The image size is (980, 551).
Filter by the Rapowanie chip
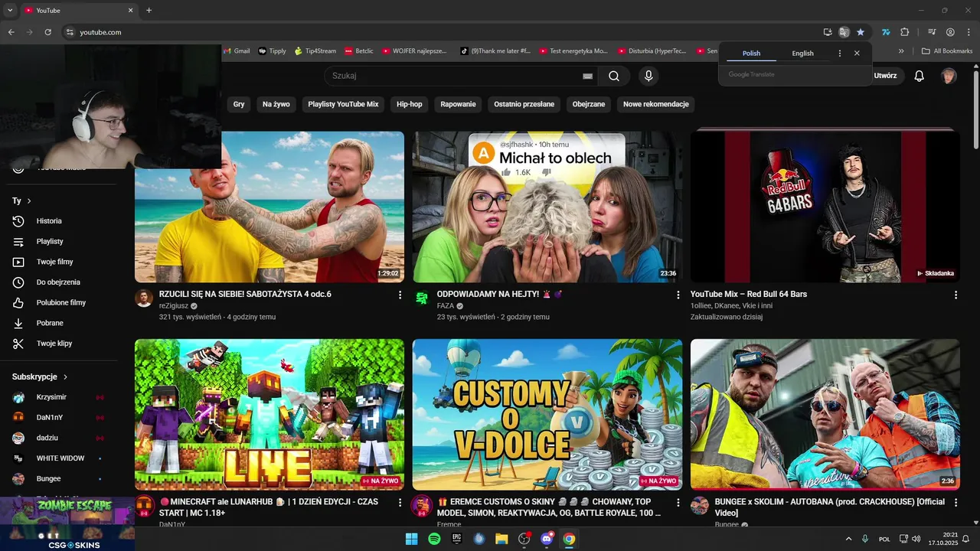click(458, 104)
